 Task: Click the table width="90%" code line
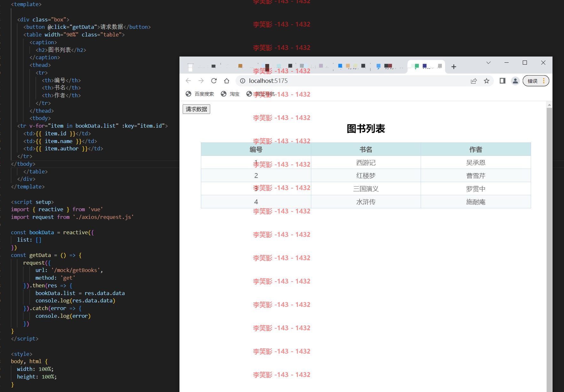point(74,35)
